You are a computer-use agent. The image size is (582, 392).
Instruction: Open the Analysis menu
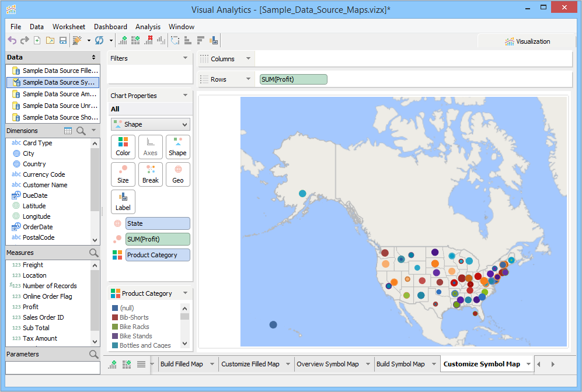pyautogui.click(x=148, y=27)
